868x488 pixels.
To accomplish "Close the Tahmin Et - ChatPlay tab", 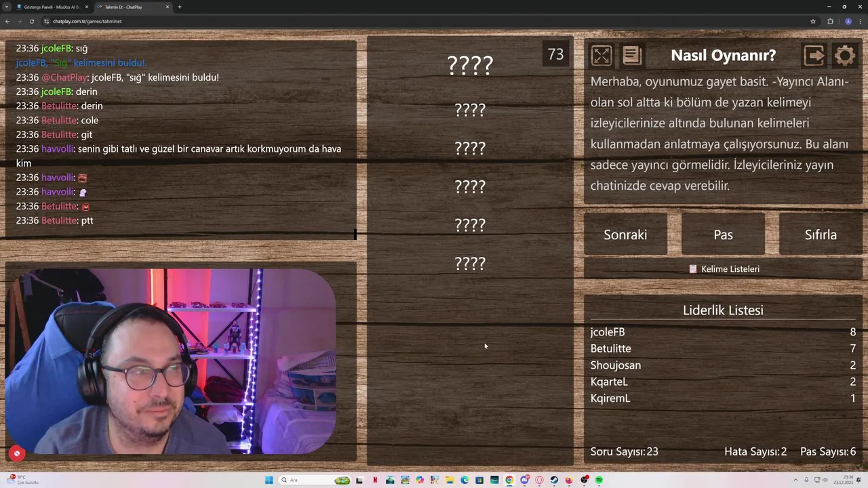I will [167, 7].
